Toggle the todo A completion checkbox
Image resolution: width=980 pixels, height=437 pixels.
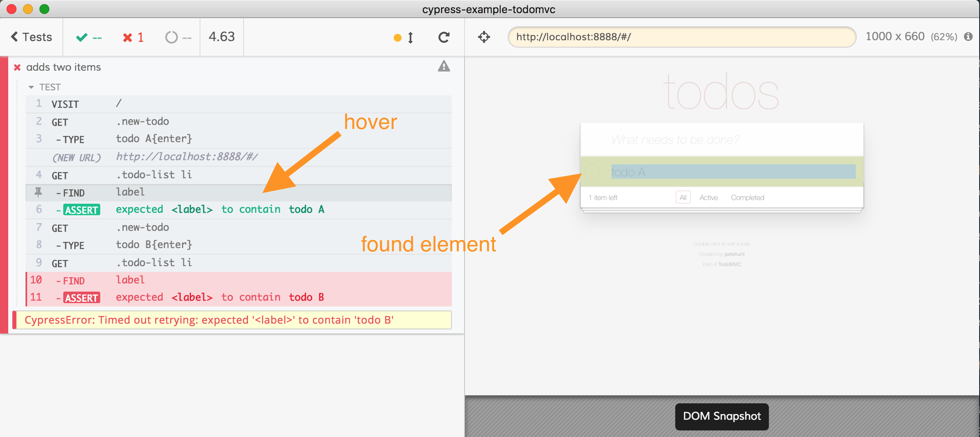[x=592, y=172]
